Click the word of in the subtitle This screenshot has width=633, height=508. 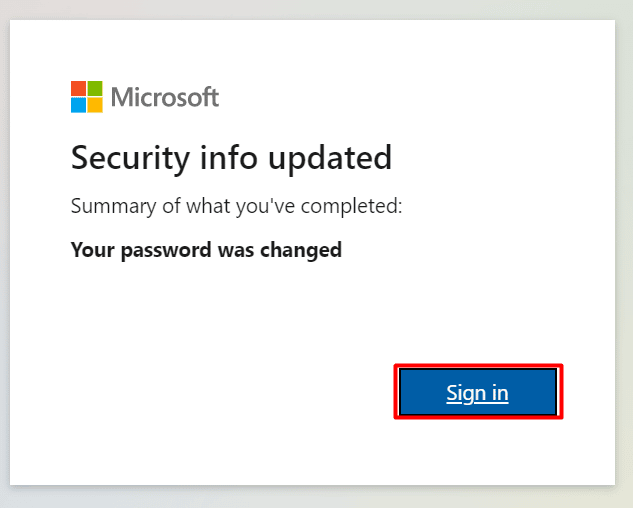pyautogui.click(x=172, y=206)
